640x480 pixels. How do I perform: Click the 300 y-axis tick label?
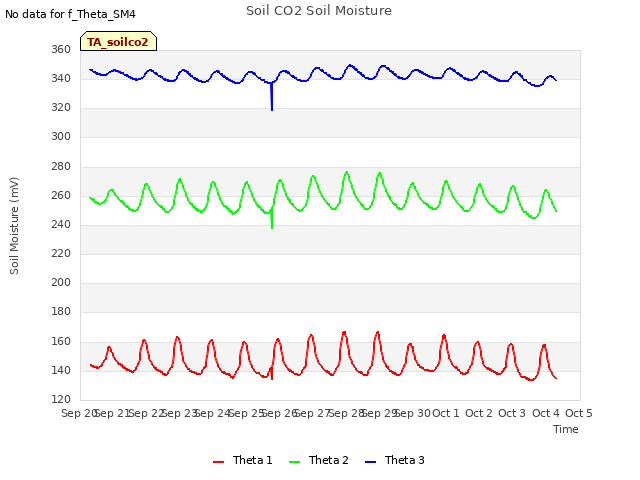pos(61,136)
